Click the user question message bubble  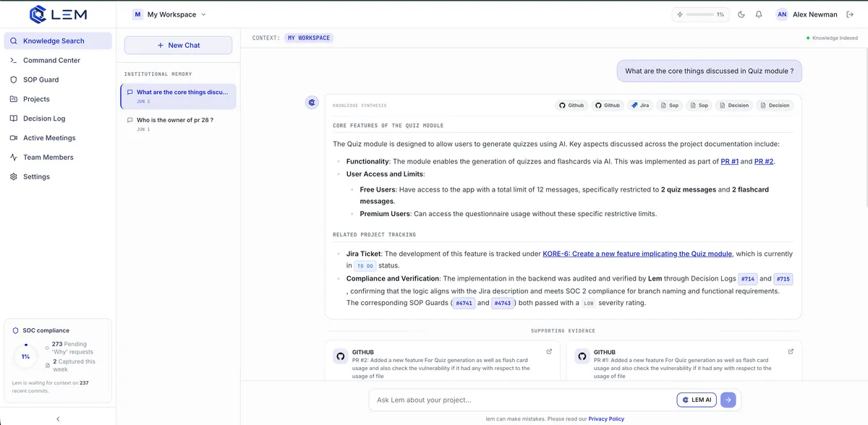(x=709, y=71)
